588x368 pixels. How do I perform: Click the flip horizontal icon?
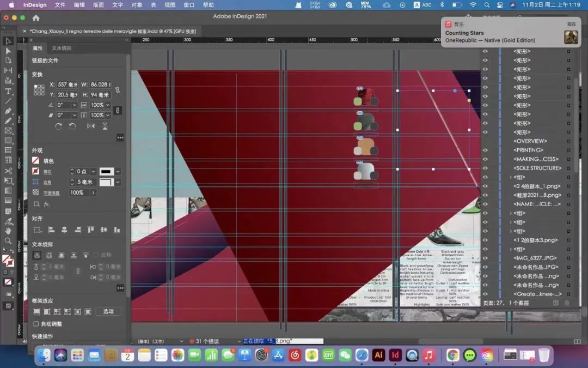coord(90,126)
